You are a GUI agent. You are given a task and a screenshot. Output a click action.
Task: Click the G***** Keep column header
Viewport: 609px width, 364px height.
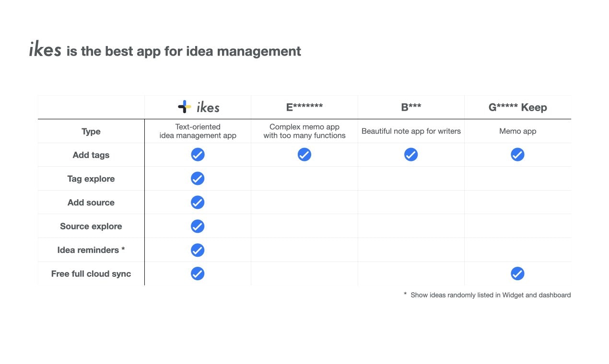point(518,107)
